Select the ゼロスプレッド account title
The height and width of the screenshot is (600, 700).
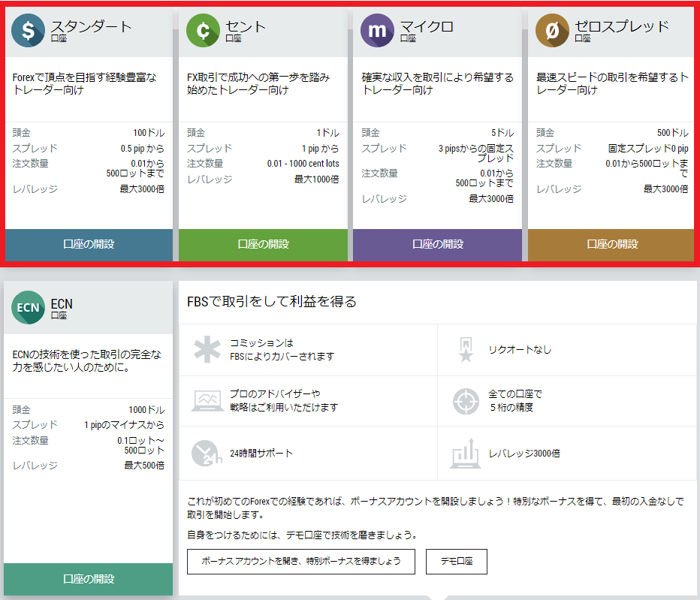(621, 26)
